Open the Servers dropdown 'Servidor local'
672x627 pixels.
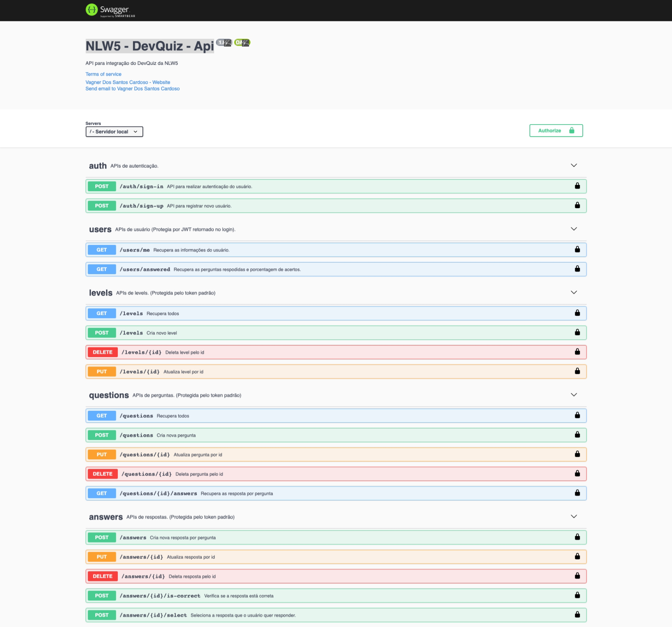[x=114, y=132]
